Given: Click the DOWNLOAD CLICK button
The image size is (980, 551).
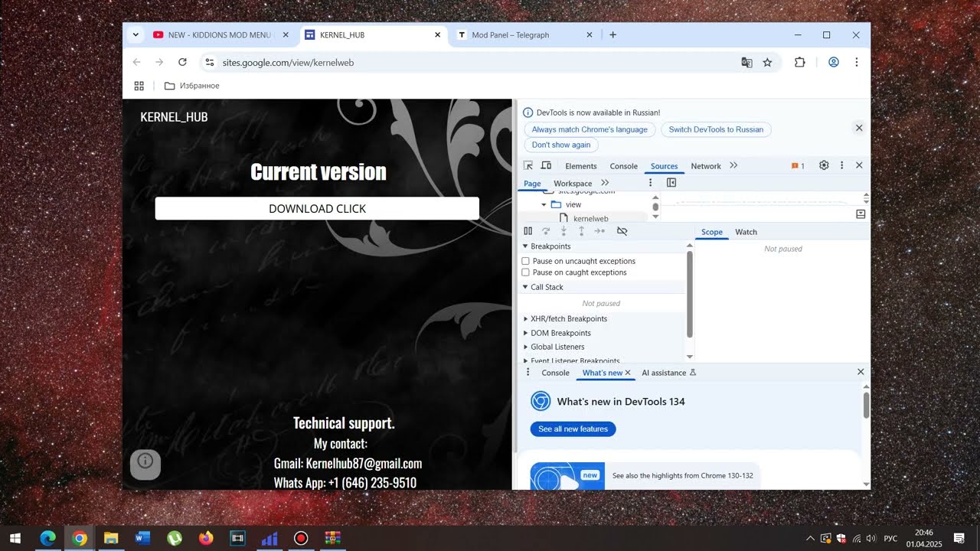Looking at the screenshot, I should pyautogui.click(x=317, y=209).
